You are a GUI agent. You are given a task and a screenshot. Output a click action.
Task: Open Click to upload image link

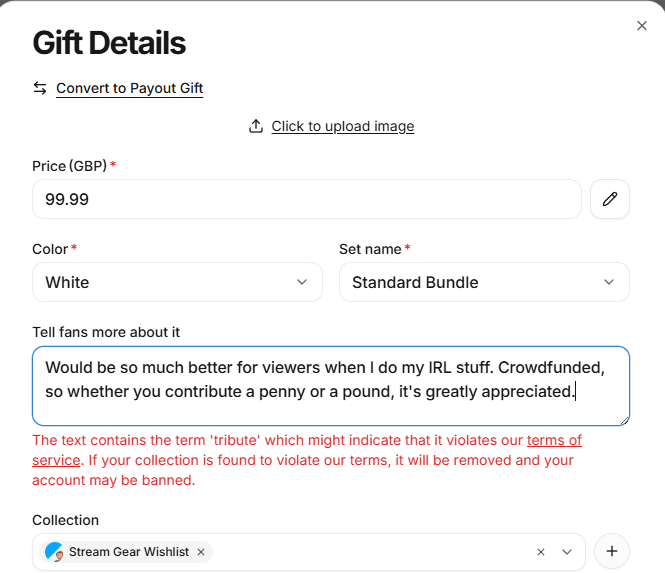click(x=343, y=126)
